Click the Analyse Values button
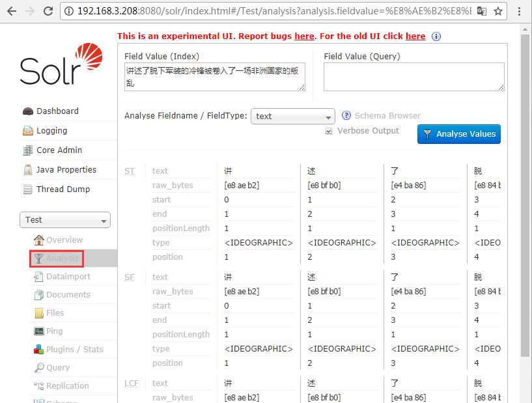Viewport: 532px width, 403px height. coord(458,134)
